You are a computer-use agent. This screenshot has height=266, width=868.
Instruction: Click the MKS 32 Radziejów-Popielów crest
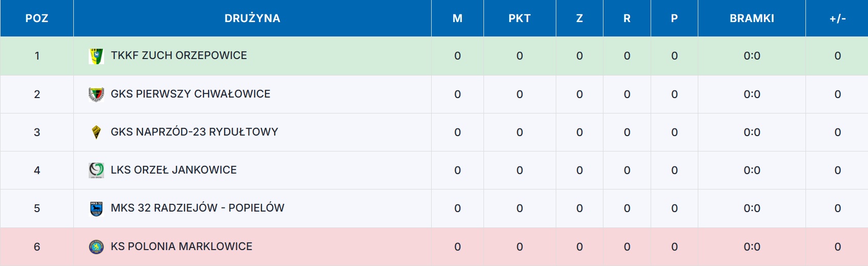point(96,208)
